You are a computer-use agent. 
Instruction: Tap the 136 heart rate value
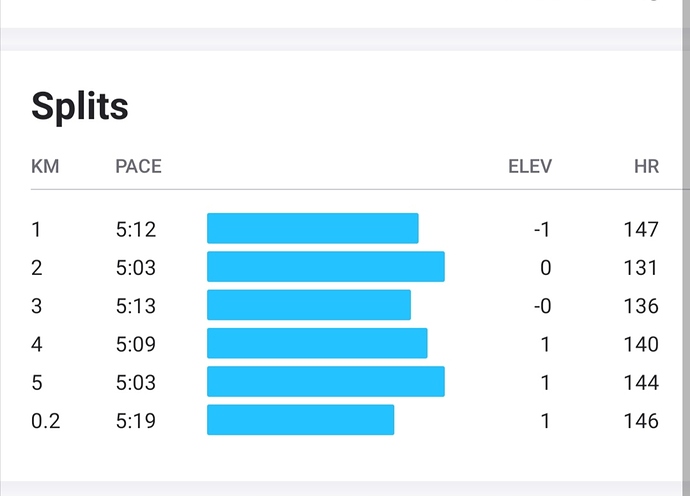[640, 306]
